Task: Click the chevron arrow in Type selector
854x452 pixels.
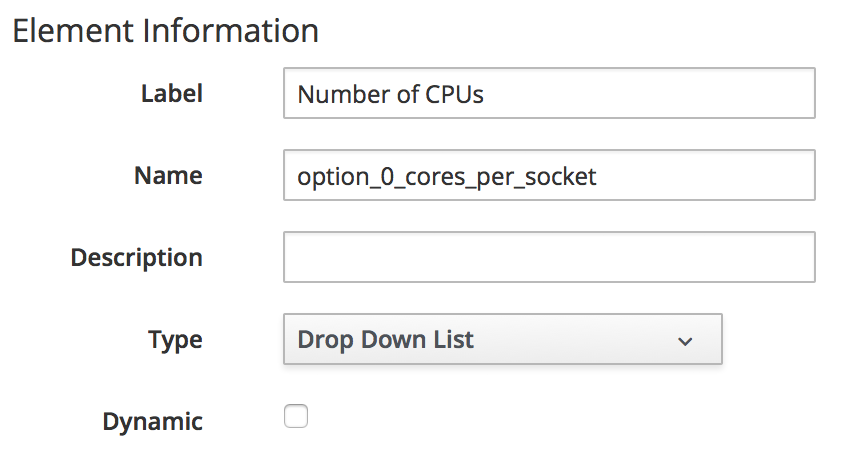Action: (x=685, y=341)
